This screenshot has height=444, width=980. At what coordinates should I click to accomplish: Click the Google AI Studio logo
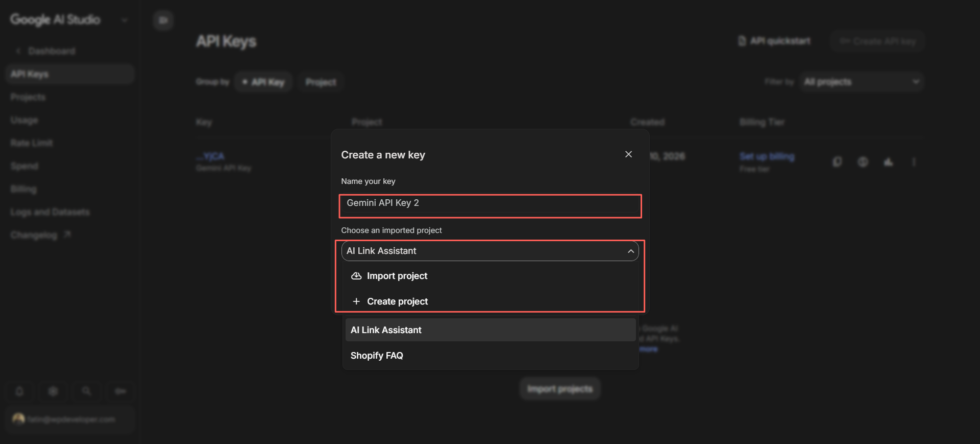pyautogui.click(x=55, y=19)
